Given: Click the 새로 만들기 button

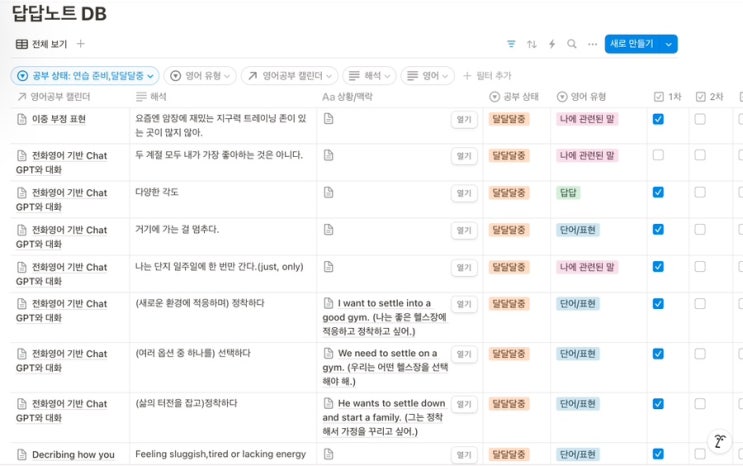Looking at the screenshot, I should tap(633, 44).
